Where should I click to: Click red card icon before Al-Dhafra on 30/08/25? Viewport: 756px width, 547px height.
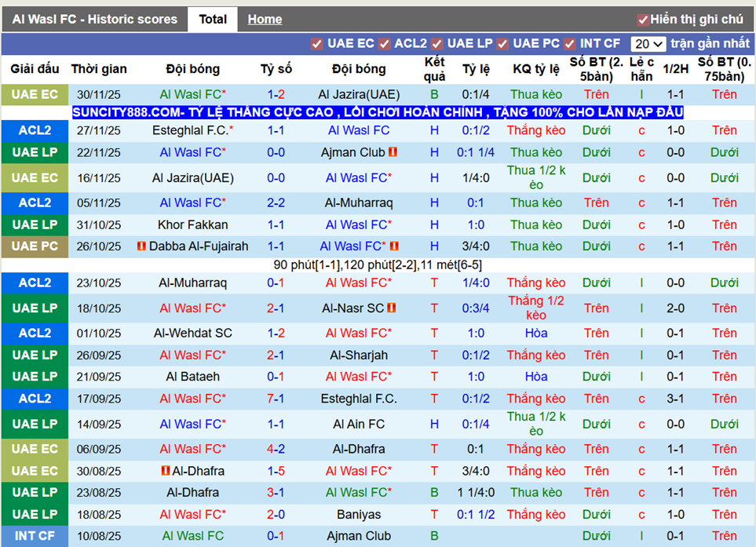point(166,470)
